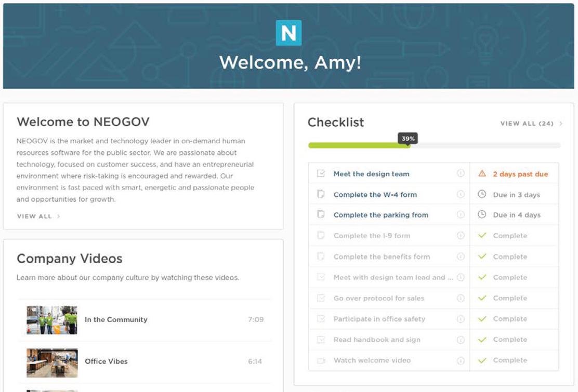The image size is (578, 392).
Task: Open the Complete the I-9 form task
Action: coord(372,236)
